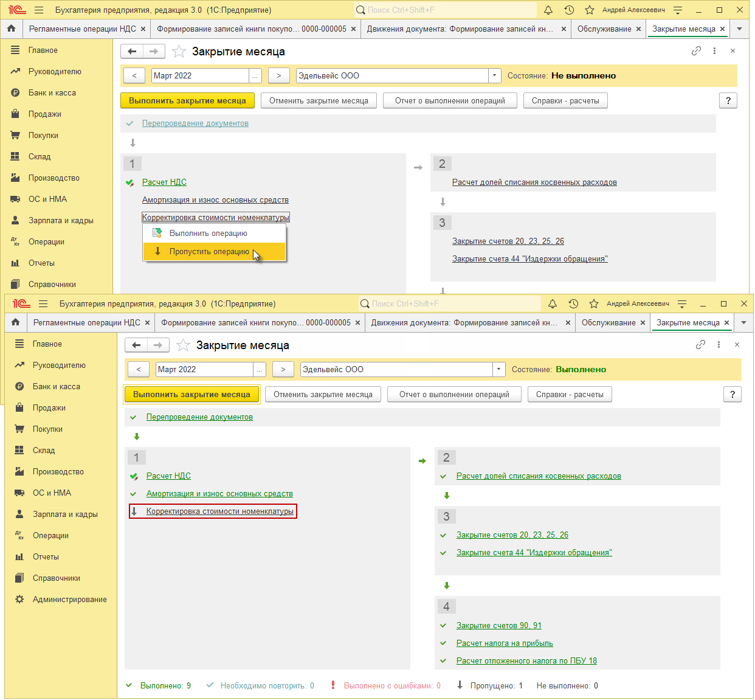This screenshot has width=755, height=700.
Task: Go back arrow in lower window
Action: 136,345
